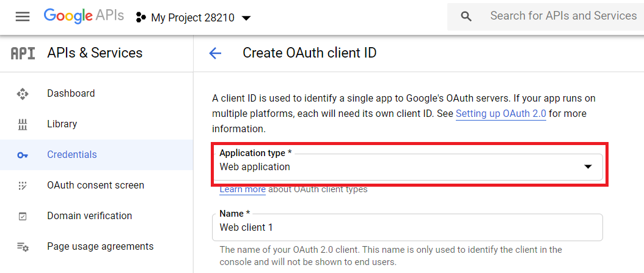
Task: Open Domain verification in the sidebar
Action: point(97,215)
